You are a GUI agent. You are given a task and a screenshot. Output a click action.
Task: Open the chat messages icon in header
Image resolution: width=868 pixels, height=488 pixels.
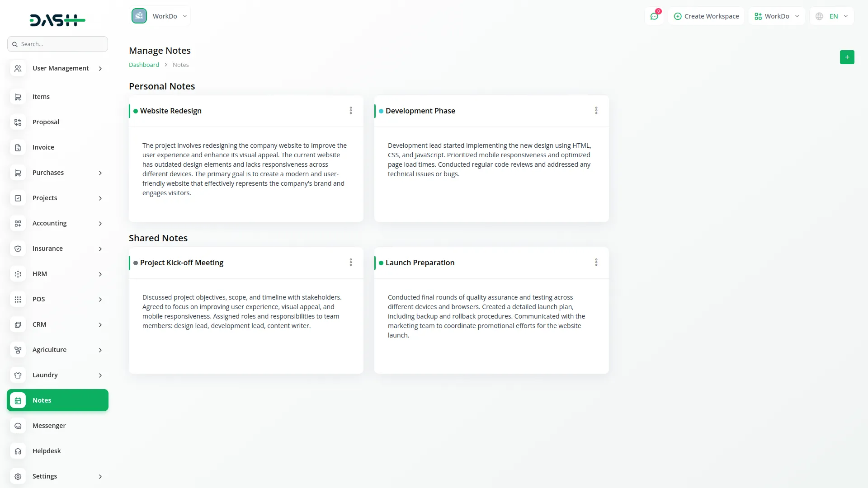pyautogui.click(x=654, y=16)
